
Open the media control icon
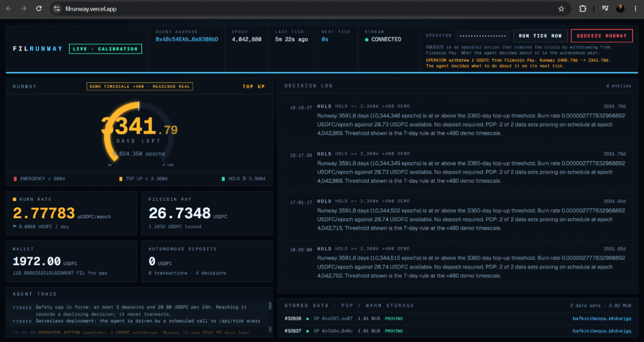605,8
